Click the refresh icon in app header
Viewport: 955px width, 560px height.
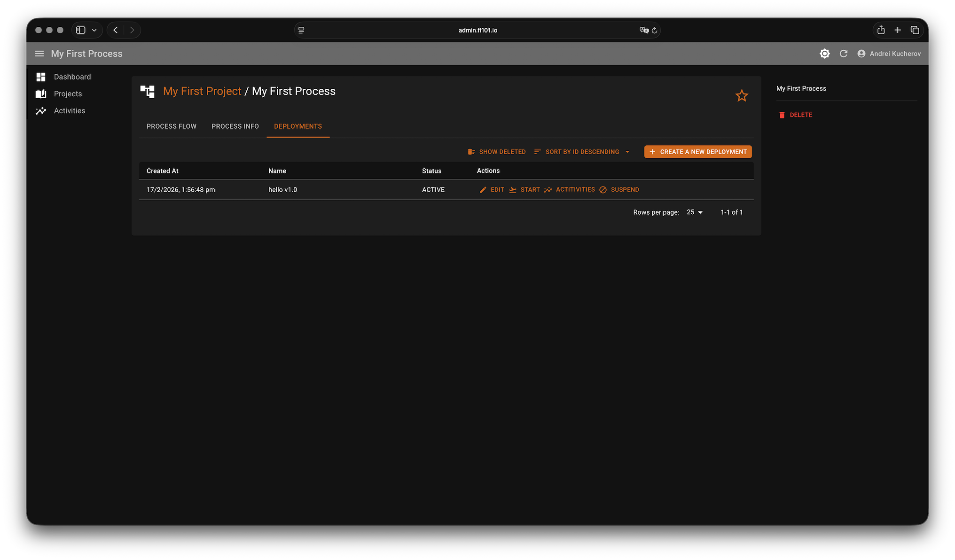(844, 54)
